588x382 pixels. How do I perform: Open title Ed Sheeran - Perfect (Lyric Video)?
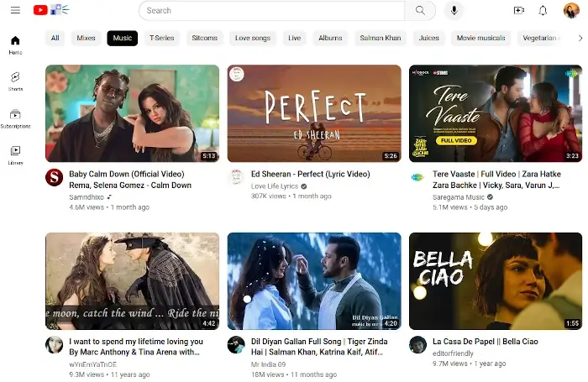[311, 174]
